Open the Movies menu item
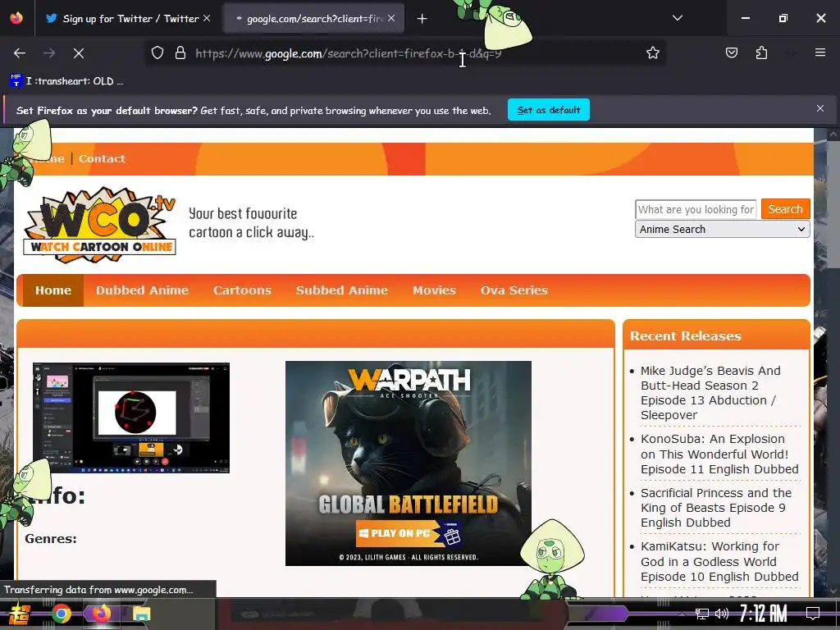 click(434, 290)
